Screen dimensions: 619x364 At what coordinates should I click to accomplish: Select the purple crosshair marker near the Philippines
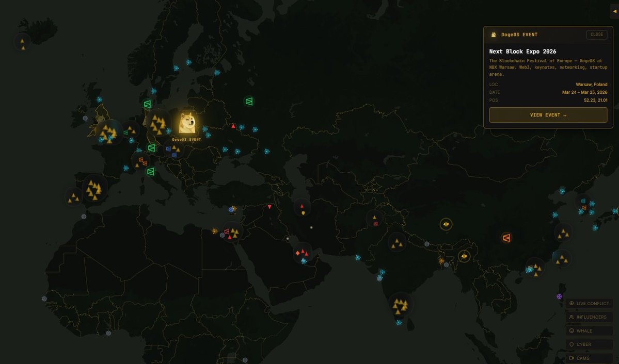click(559, 296)
